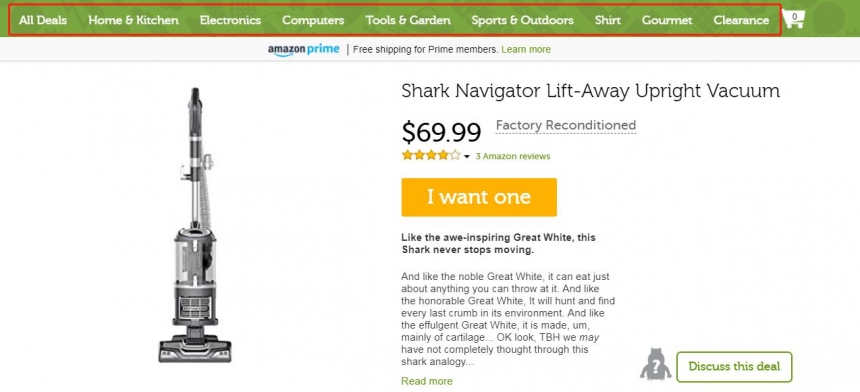
Task: Go to Home & Kitchen category
Action: (133, 20)
